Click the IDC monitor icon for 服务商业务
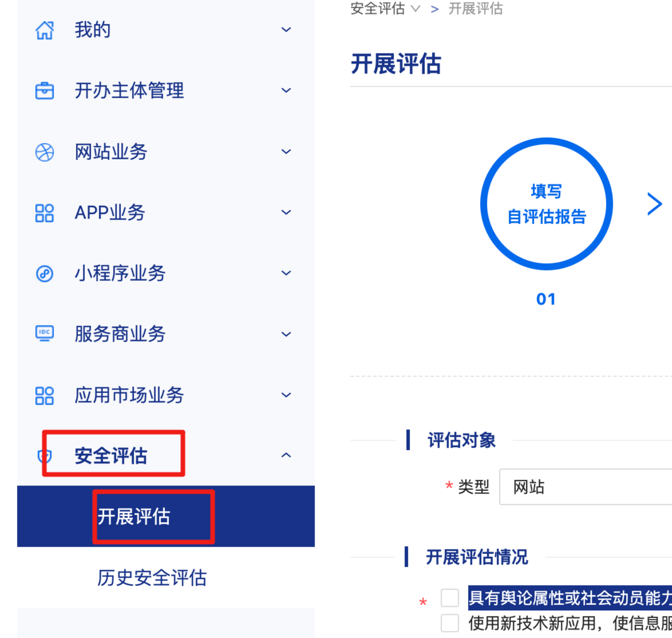Viewport: 672px width, 638px height. (x=45, y=333)
